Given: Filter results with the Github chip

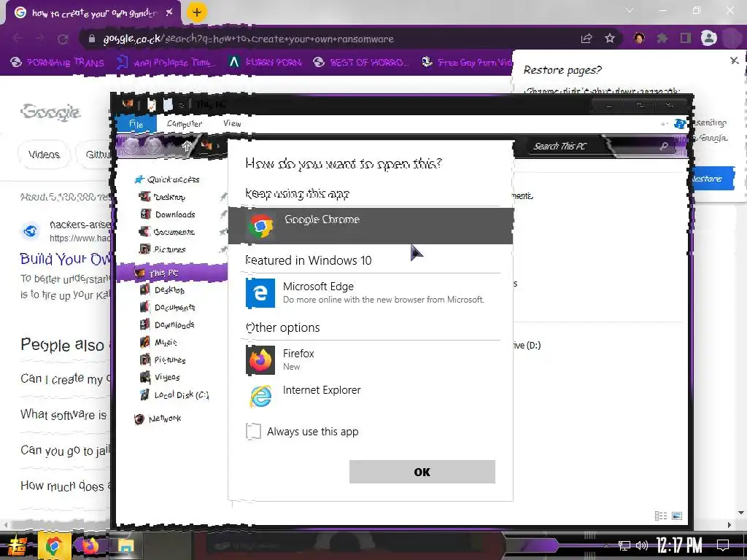Looking at the screenshot, I should coord(94,155).
